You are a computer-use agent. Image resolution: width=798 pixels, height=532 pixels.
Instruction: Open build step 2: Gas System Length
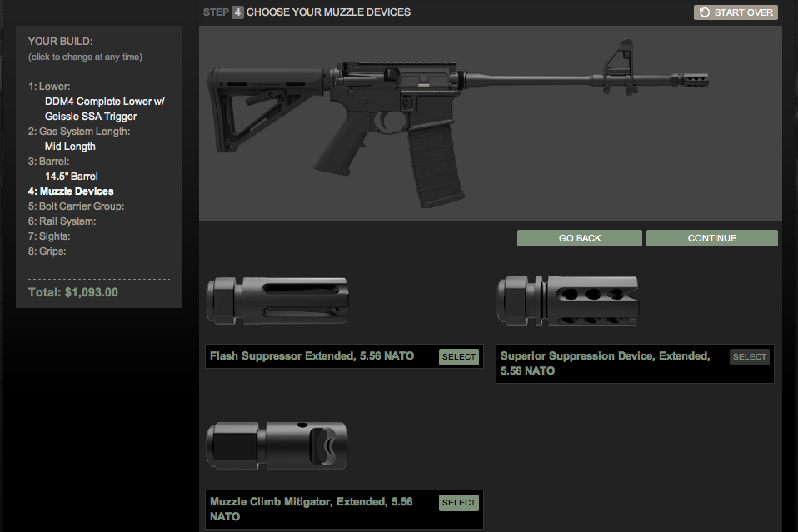coord(79,132)
